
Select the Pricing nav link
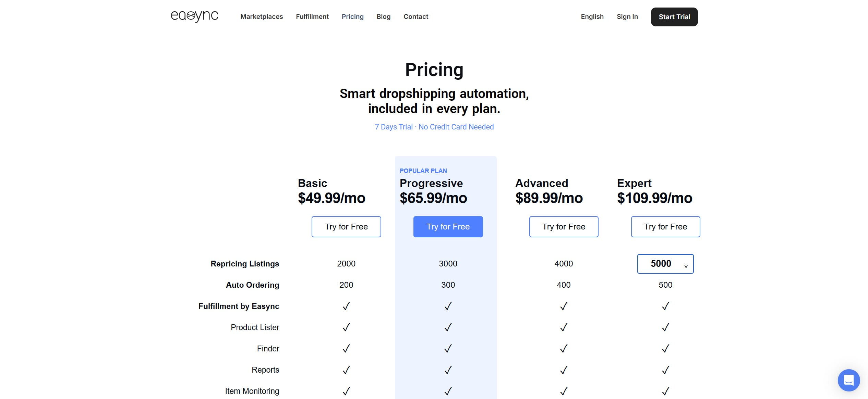(352, 16)
